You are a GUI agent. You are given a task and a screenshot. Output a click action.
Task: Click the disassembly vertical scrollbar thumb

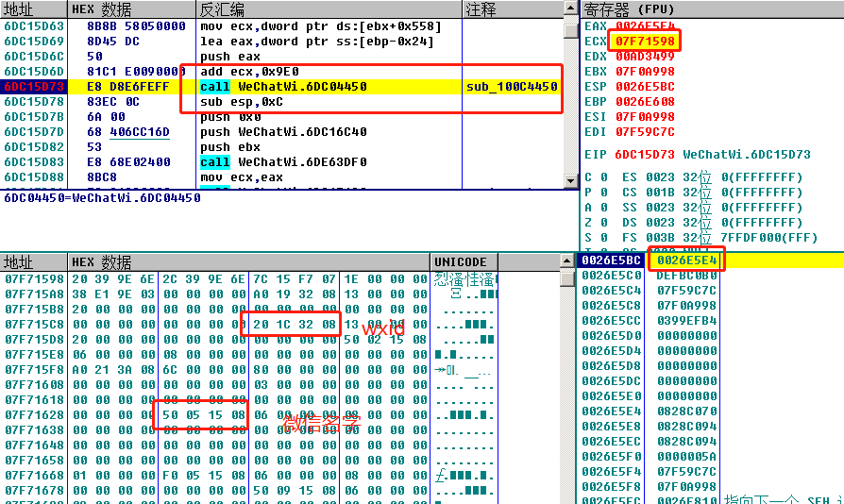(570, 29)
